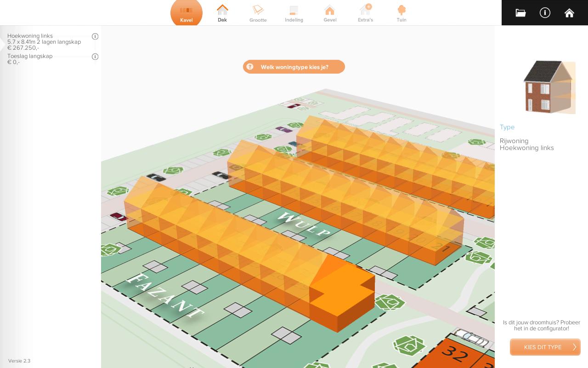
Task: Expand info for Toeslag langskap
Action: coord(95,57)
